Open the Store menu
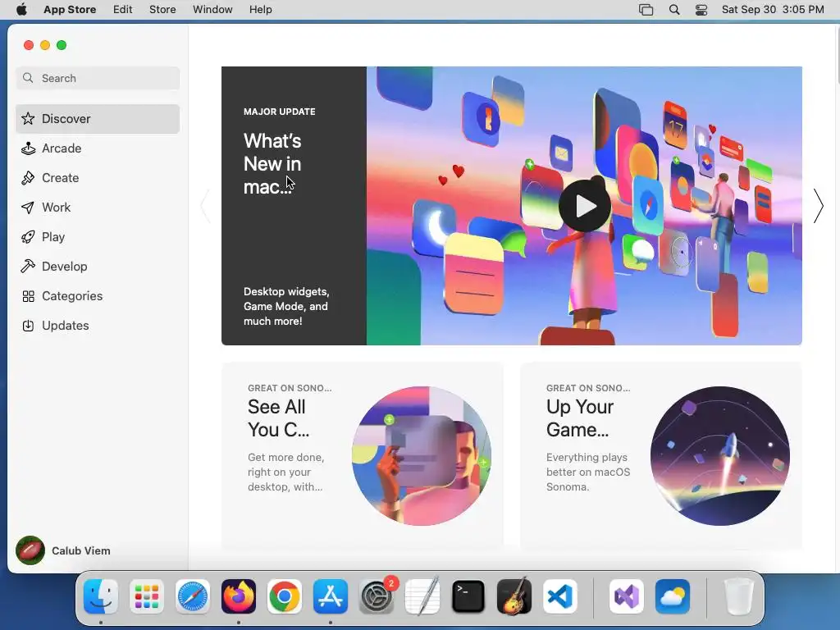840x630 pixels. pos(162,10)
